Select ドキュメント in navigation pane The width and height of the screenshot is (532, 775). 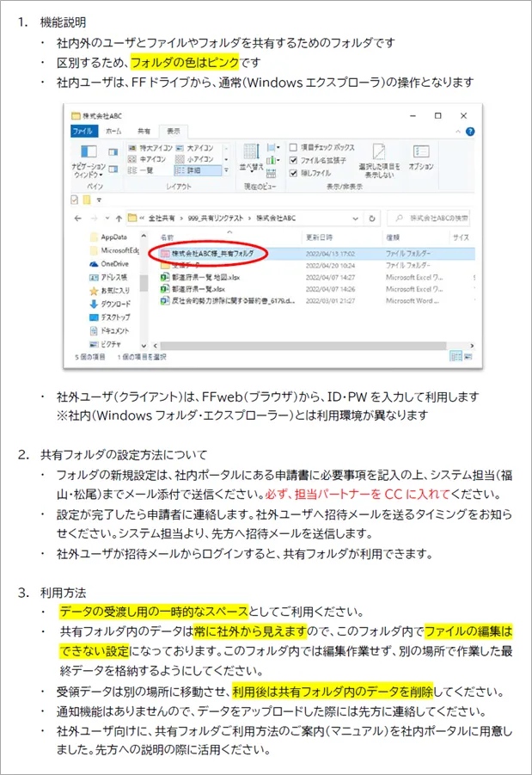pyautogui.click(x=109, y=330)
